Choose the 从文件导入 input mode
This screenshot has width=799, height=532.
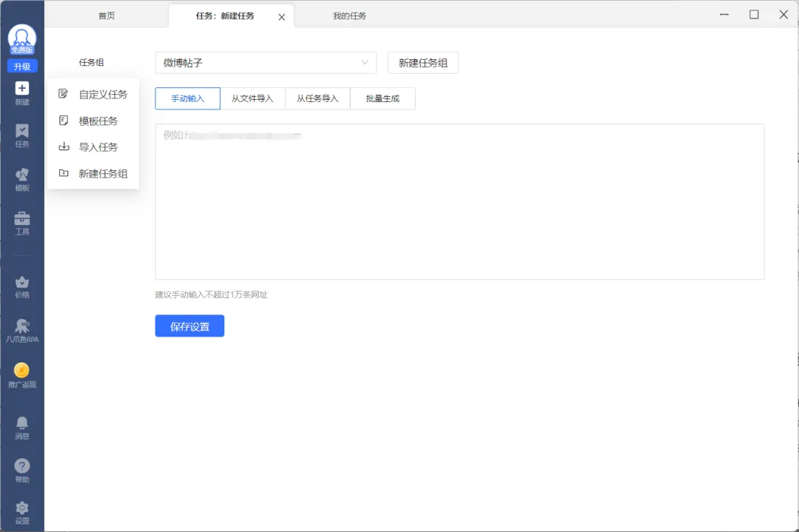[x=253, y=98]
